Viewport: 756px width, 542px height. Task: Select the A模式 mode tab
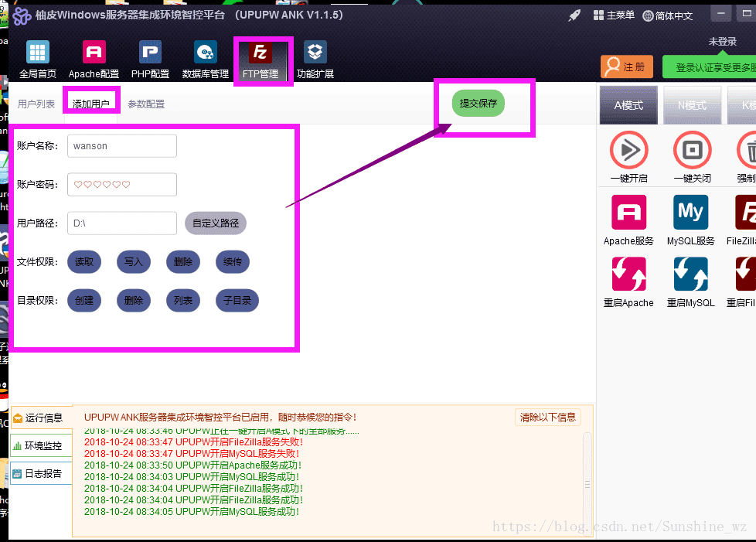pos(628,105)
